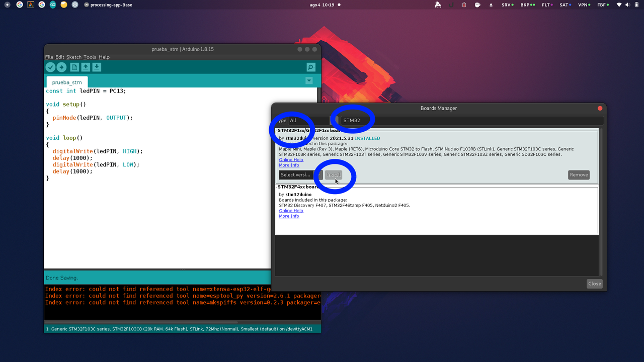Launch the Arduino infinity icon in top bar
The height and width of the screenshot is (362, 644).
point(52,5)
